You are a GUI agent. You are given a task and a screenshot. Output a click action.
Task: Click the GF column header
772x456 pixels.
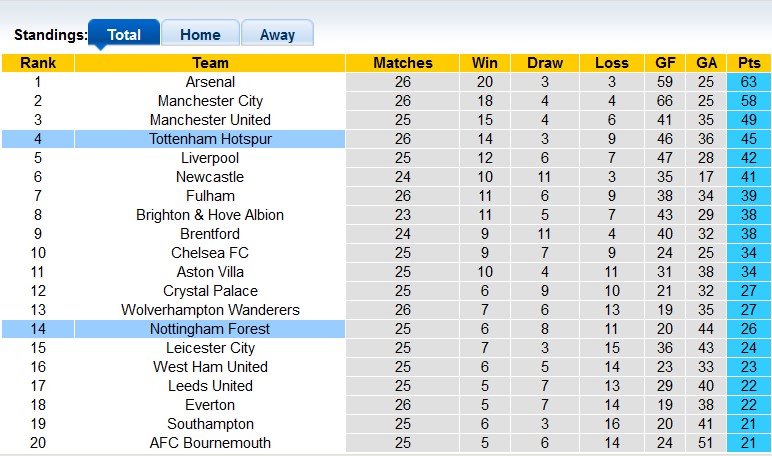click(665, 63)
